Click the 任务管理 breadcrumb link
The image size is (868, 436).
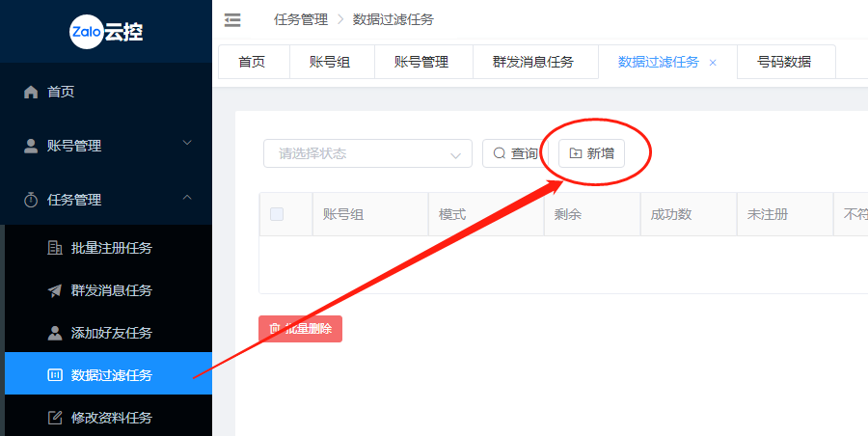(301, 19)
